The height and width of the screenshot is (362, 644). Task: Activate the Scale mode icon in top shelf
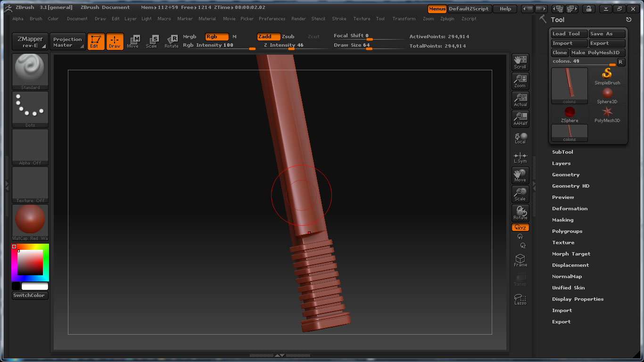151,41
